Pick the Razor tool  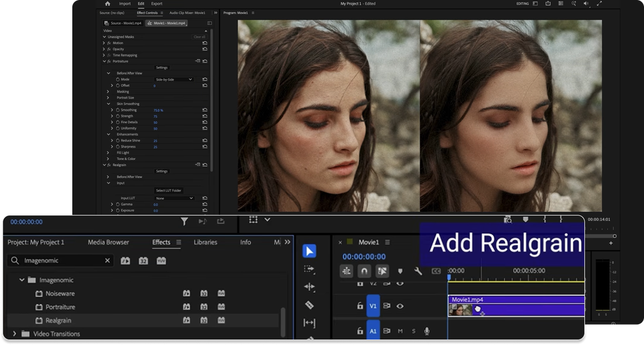(x=309, y=305)
